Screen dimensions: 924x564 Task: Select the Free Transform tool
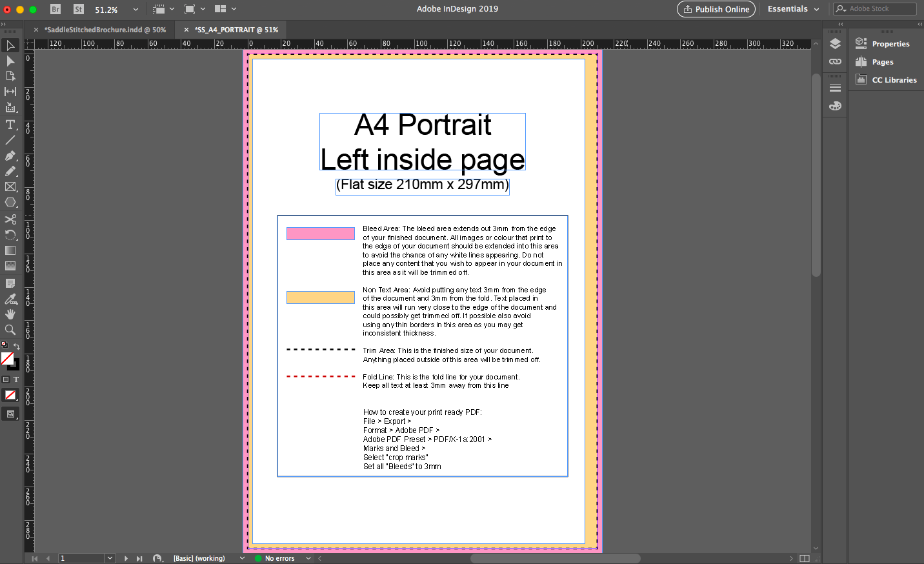coord(10,235)
